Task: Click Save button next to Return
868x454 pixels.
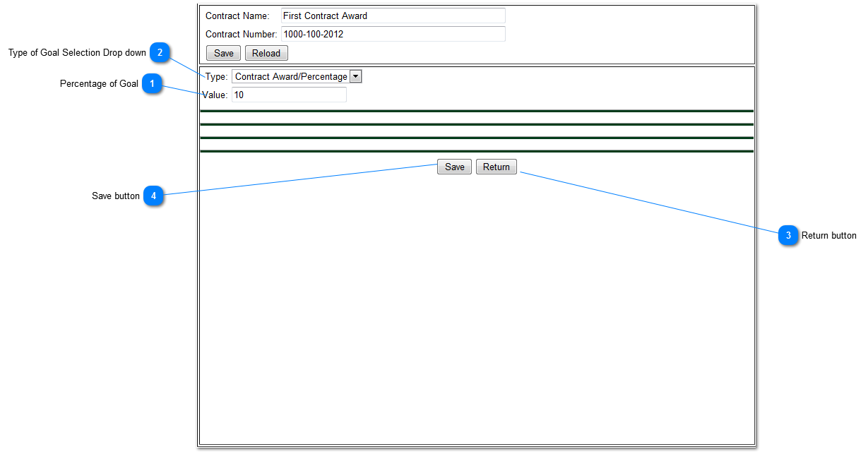Action: click(454, 167)
